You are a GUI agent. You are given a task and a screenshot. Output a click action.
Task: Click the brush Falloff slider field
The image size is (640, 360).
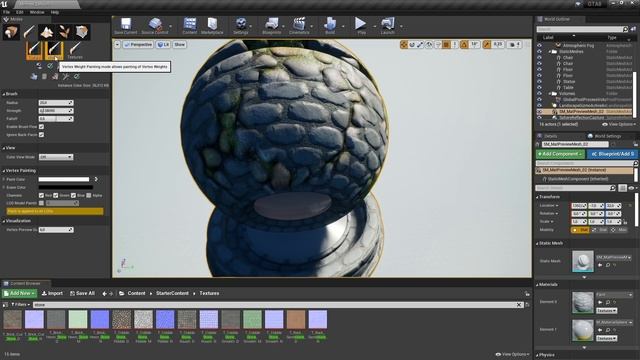[56, 119]
